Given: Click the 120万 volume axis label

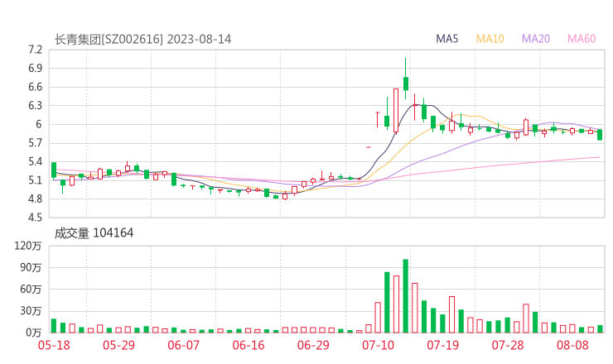Looking at the screenshot, I should [x=28, y=246].
